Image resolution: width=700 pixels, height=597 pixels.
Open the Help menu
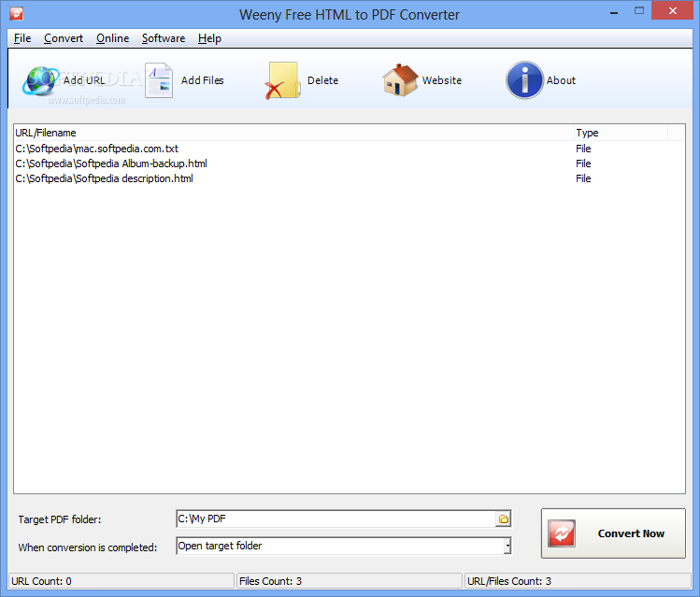tap(209, 38)
